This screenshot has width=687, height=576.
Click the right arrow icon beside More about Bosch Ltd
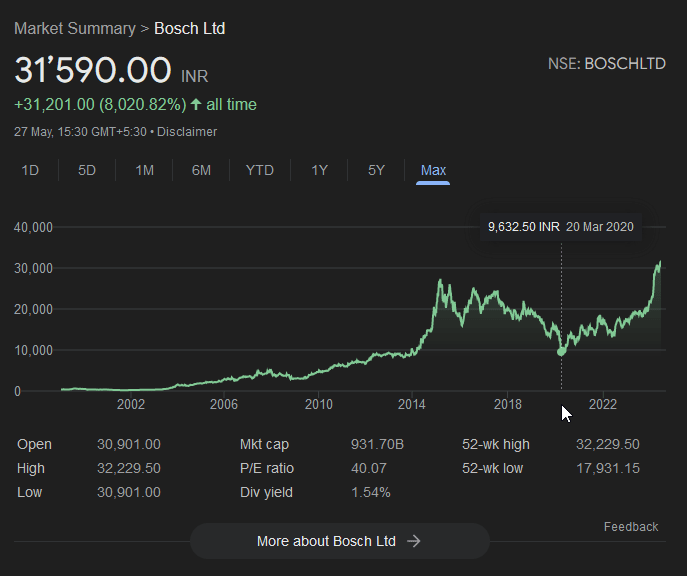[414, 541]
